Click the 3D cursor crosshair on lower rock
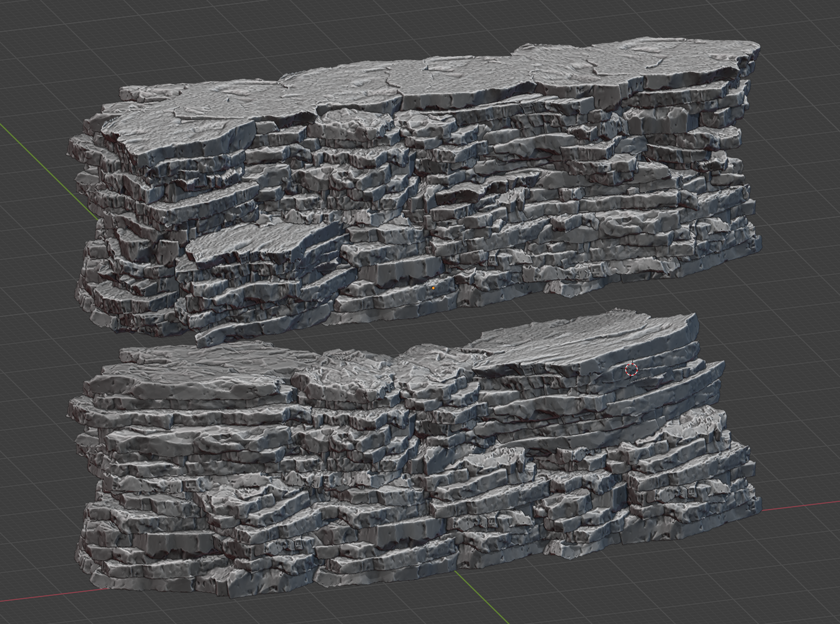Viewport: 840px width, 624px height. click(x=631, y=369)
